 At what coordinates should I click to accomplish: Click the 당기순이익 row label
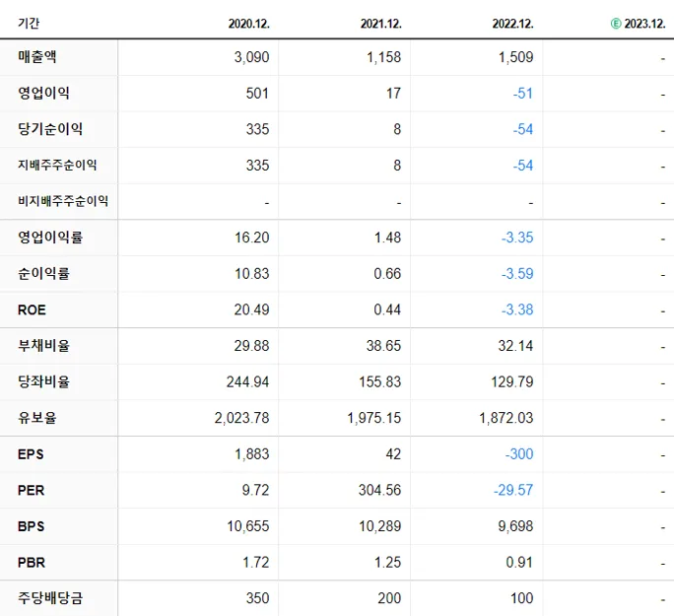pyautogui.click(x=50, y=129)
